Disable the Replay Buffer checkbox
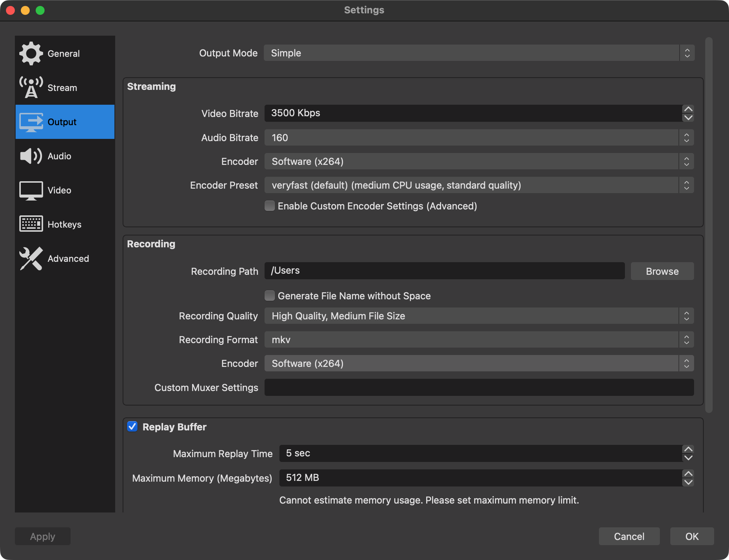The image size is (729, 560). tap(132, 426)
